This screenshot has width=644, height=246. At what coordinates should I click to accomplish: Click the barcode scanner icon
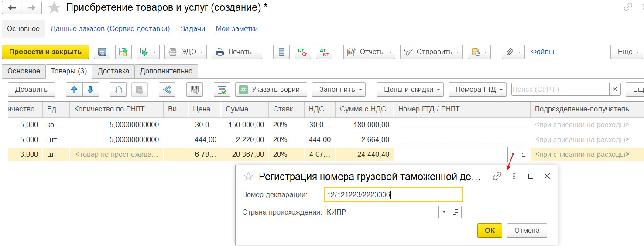click(195, 90)
